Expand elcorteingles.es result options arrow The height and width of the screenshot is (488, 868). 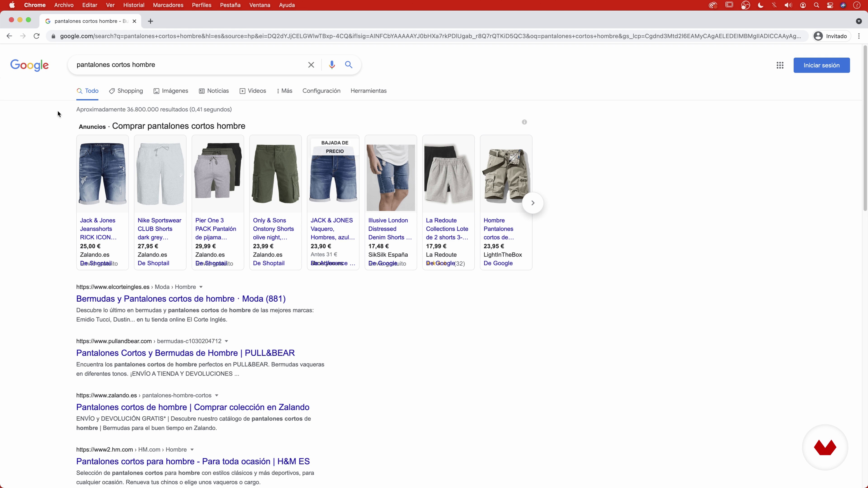coord(201,287)
